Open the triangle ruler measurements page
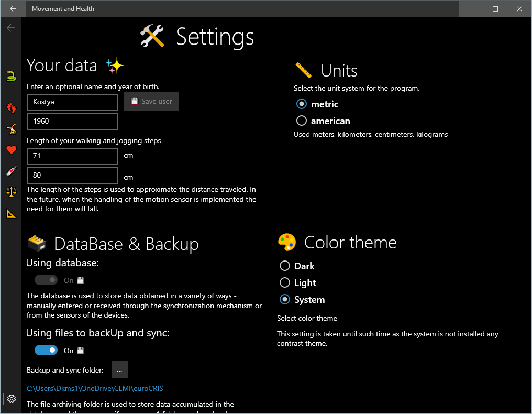The image size is (532, 414). pyautogui.click(x=11, y=213)
